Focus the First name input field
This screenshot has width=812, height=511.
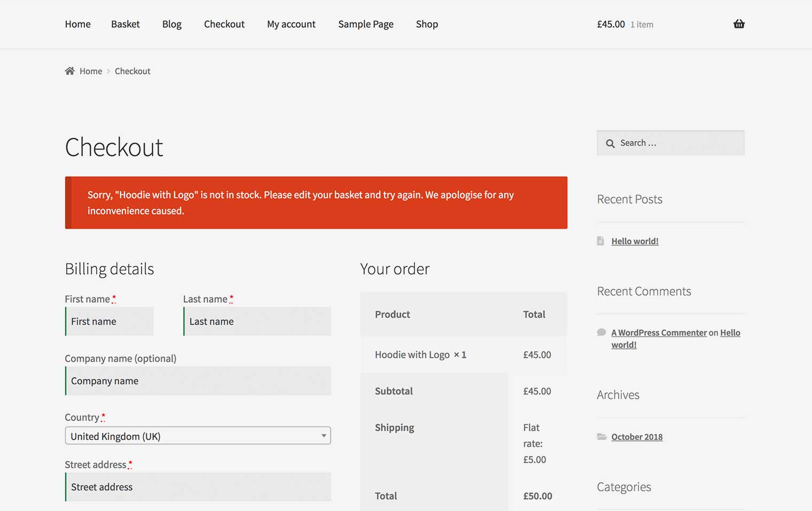pos(110,321)
